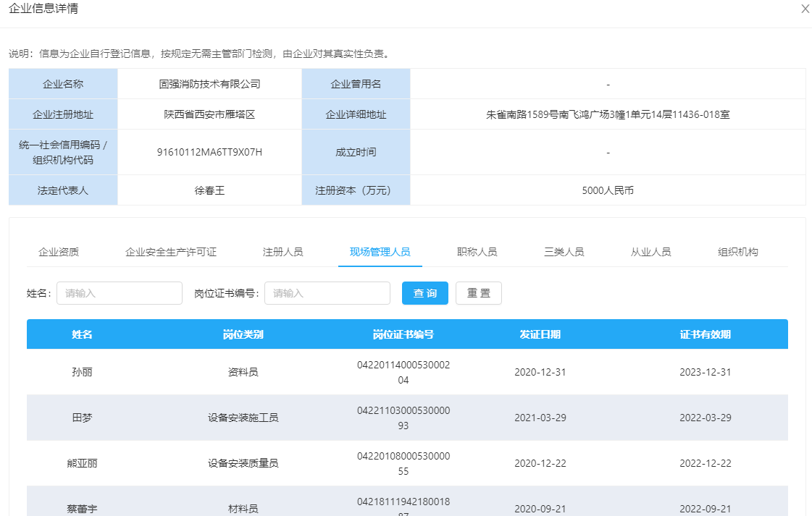The width and height of the screenshot is (812, 516).
Task: Click the 岗位类别 column header
Action: (x=243, y=334)
